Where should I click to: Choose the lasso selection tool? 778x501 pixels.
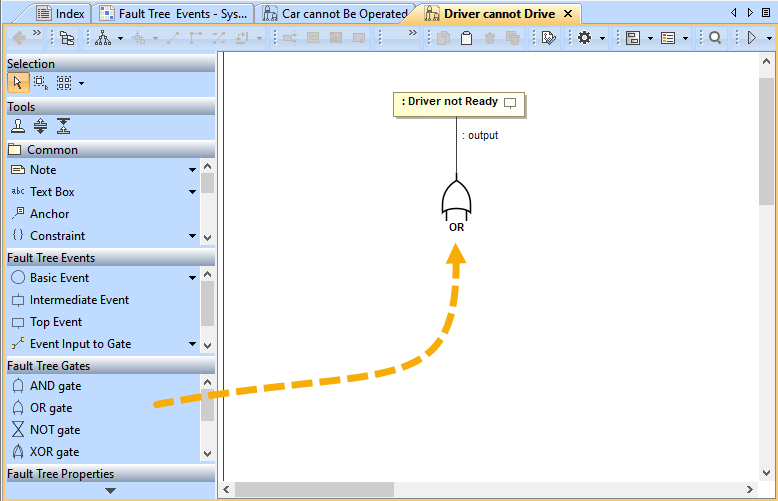click(41, 83)
